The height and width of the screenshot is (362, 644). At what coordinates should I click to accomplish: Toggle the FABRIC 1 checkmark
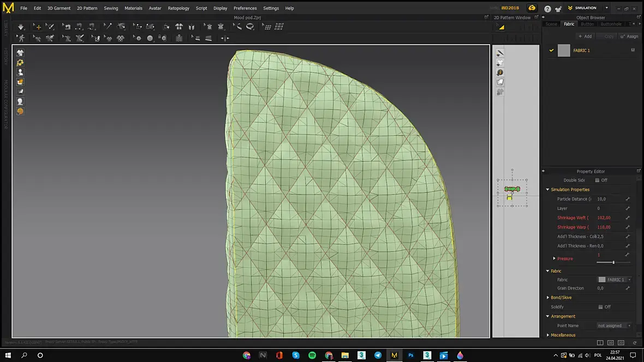[551, 51]
